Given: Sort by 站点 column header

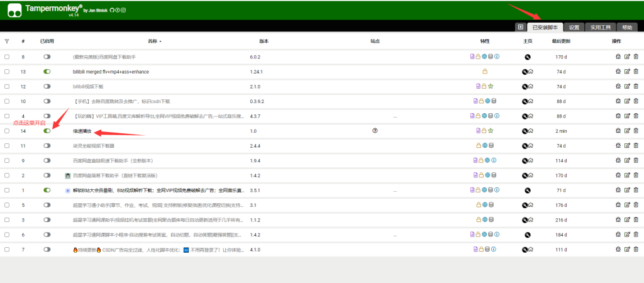Looking at the screenshot, I should [x=375, y=41].
